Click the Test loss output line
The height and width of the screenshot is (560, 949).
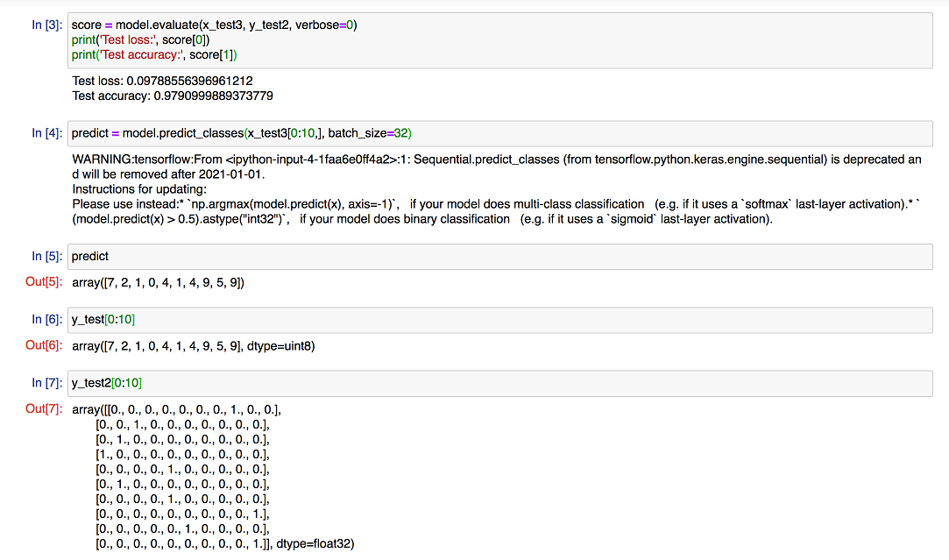[x=162, y=81]
